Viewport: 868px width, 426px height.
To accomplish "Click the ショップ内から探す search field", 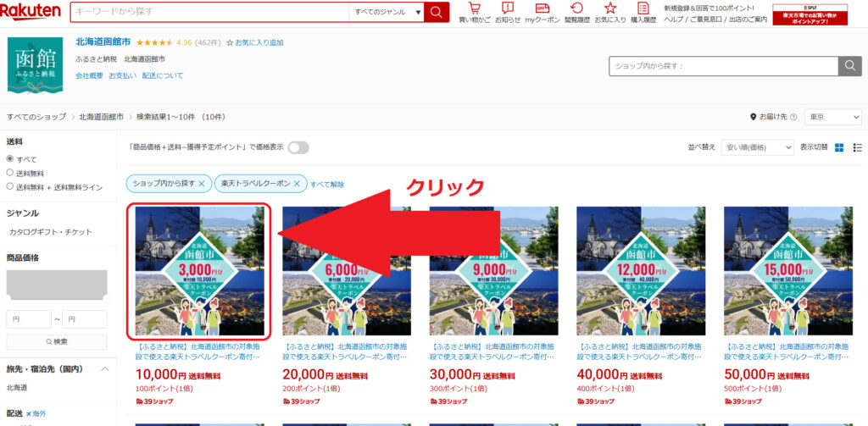I will point(724,66).
